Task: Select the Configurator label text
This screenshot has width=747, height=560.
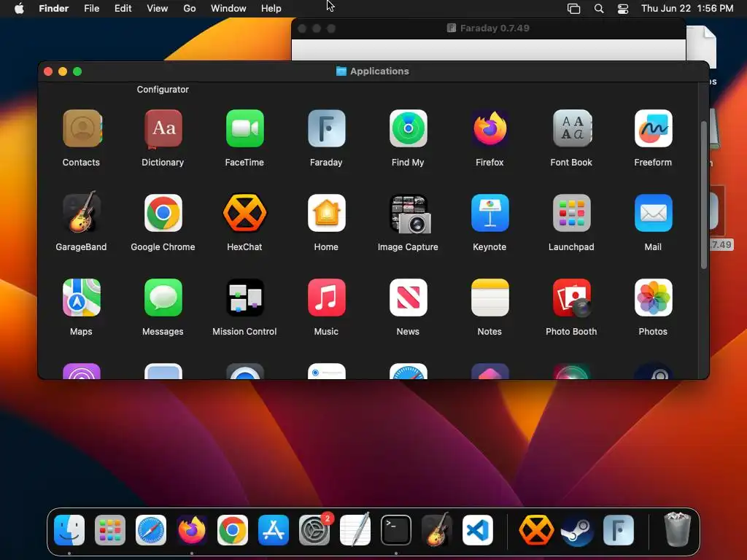Action: point(163,90)
